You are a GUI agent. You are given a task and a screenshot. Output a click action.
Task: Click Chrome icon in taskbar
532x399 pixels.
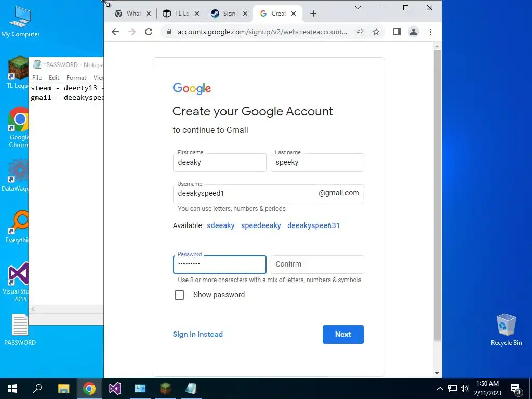89,389
